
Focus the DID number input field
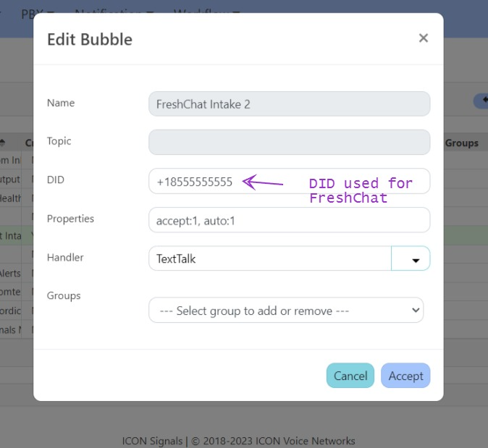click(195, 181)
